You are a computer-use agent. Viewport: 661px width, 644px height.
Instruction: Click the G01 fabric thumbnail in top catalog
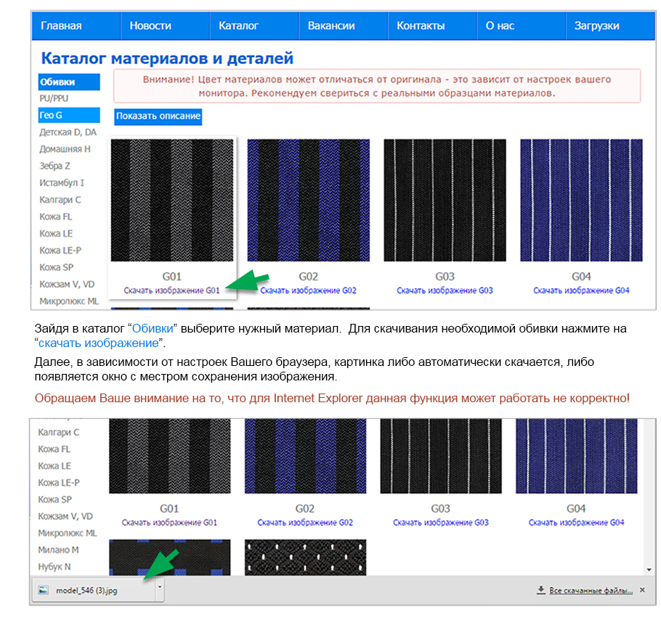pyautogui.click(x=172, y=200)
